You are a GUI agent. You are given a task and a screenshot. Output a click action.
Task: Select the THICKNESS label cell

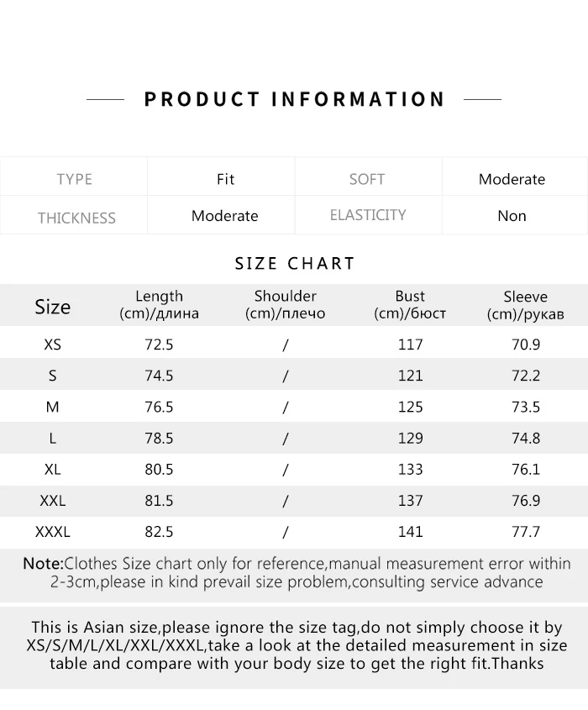(x=74, y=216)
